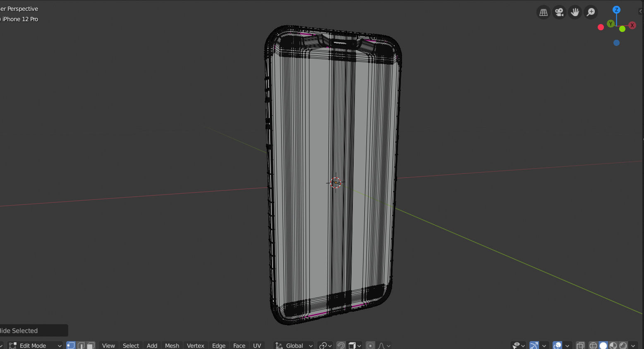Open the overlays options dropdown arrow

(567, 345)
